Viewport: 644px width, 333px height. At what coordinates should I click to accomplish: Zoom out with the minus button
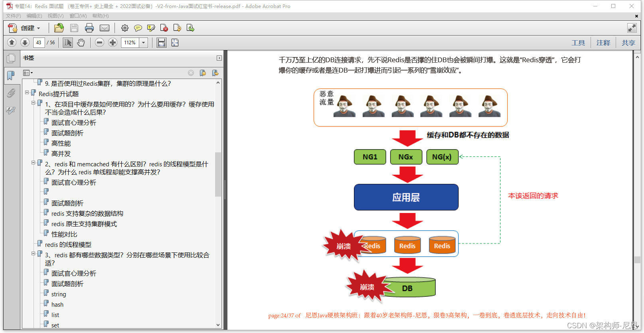[100, 42]
